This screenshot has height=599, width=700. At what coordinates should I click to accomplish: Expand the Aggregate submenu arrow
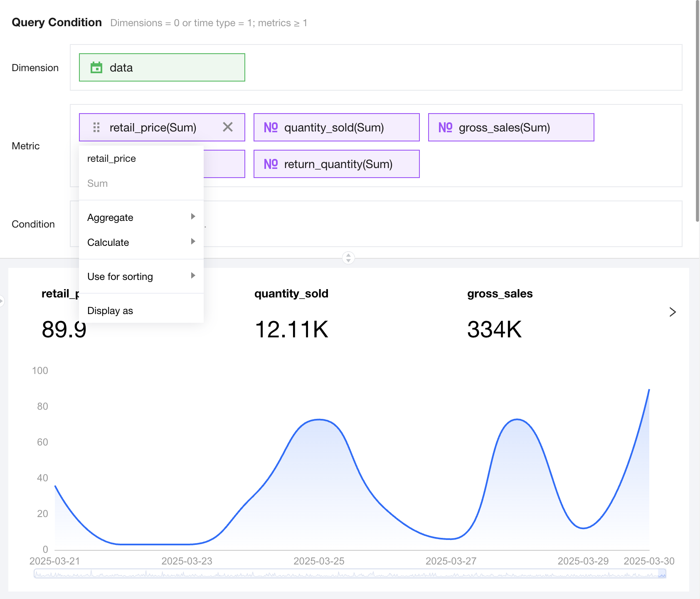[193, 217]
